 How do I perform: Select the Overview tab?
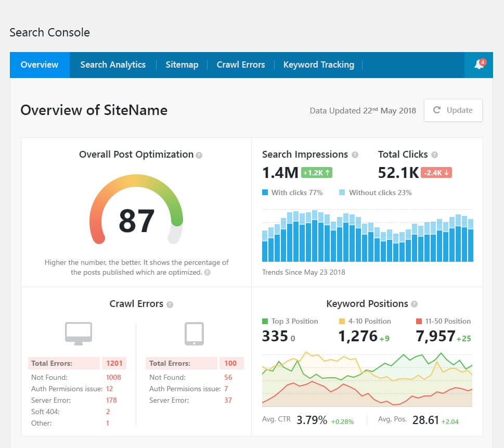[x=40, y=65]
